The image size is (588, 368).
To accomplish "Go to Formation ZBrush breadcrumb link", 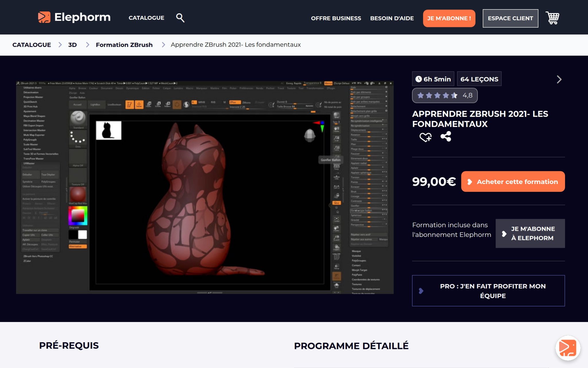I will click(124, 45).
